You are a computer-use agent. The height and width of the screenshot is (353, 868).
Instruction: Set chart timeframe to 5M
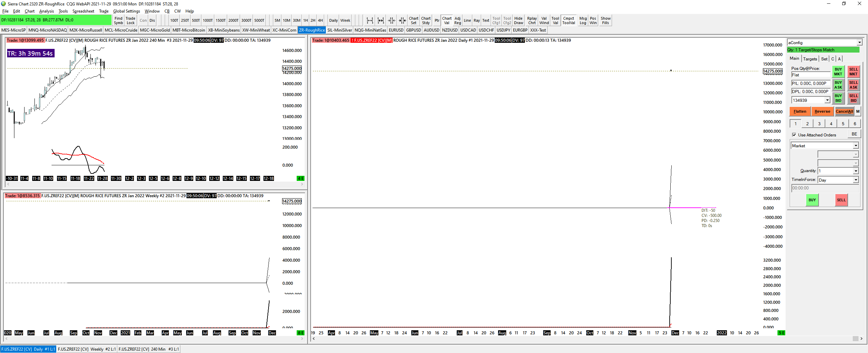coord(277,21)
